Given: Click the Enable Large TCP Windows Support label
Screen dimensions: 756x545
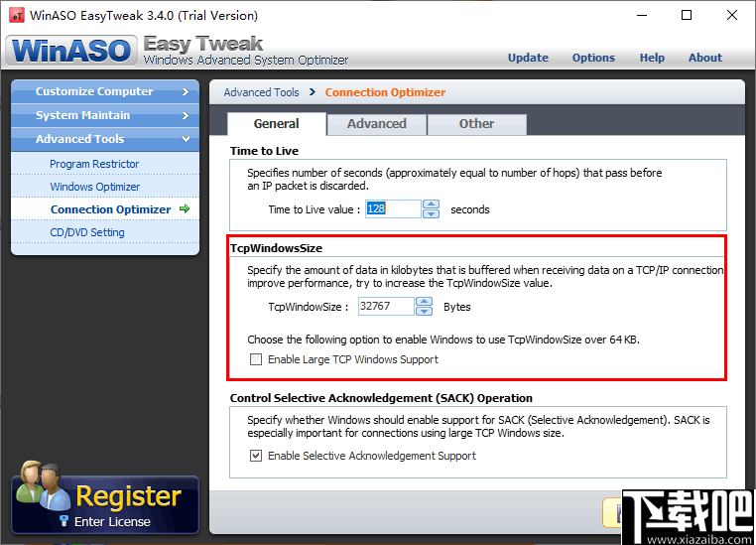Looking at the screenshot, I should 353,359.
